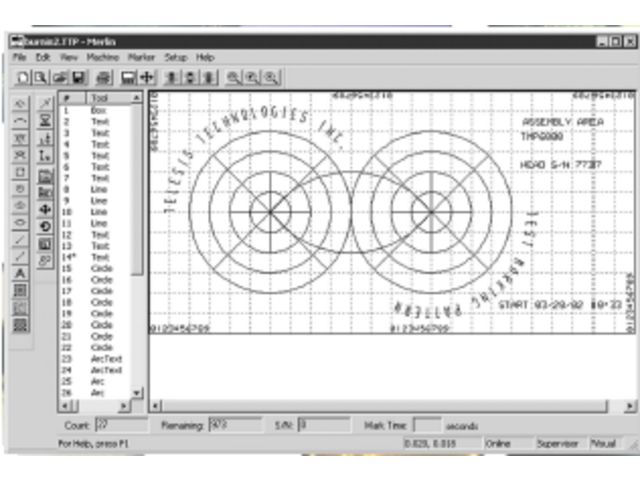Click tool list horizontal scroll-right arrow
The height and width of the screenshot is (480, 640).
pos(124,406)
